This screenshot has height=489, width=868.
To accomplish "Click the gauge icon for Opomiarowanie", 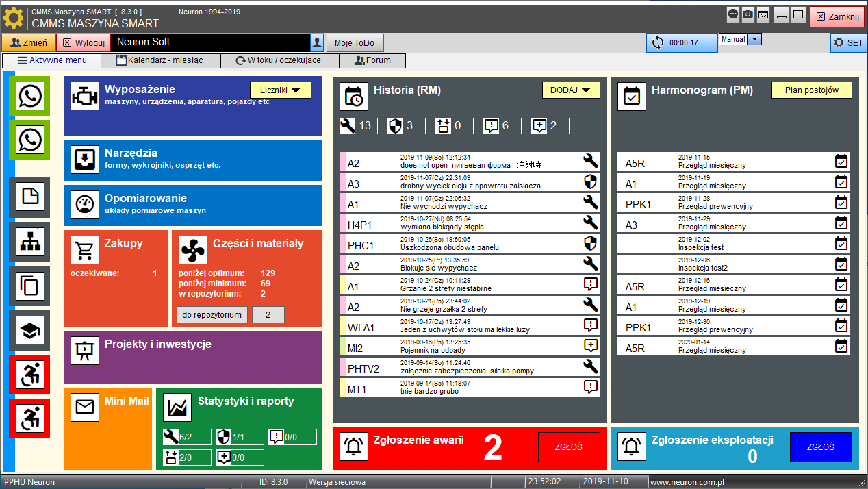I will tap(85, 205).
